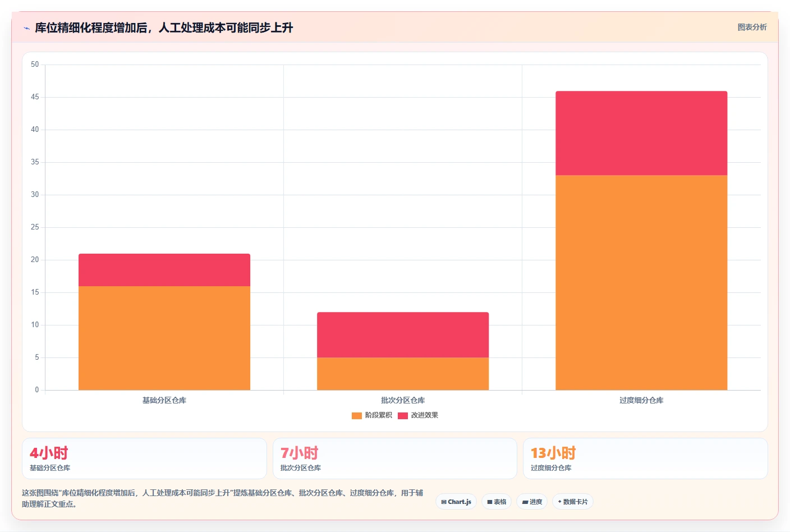Screen dimensions: 790x532
Task: Click the red segment of 过度细分仓库 bar
Action: [x=641, y=133]
